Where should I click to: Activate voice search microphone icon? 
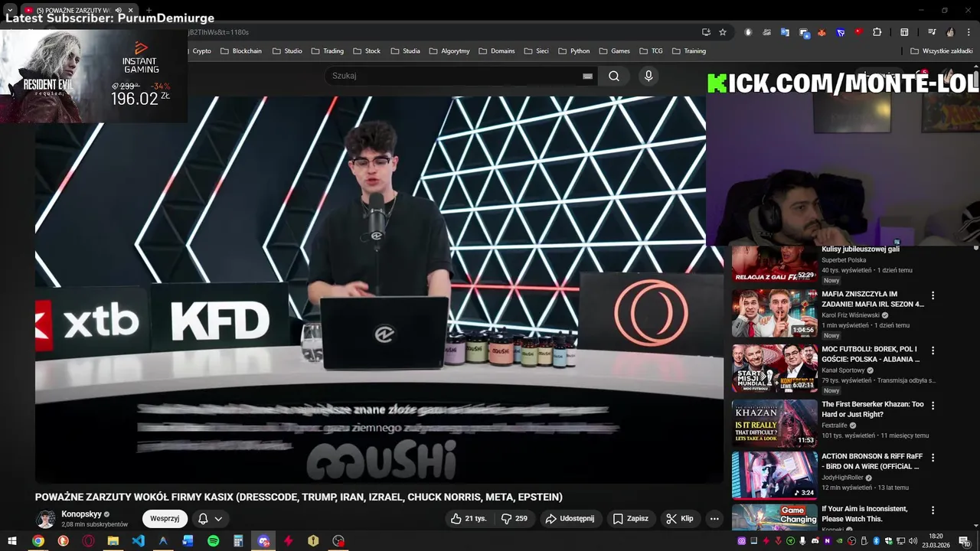point(648,76)
